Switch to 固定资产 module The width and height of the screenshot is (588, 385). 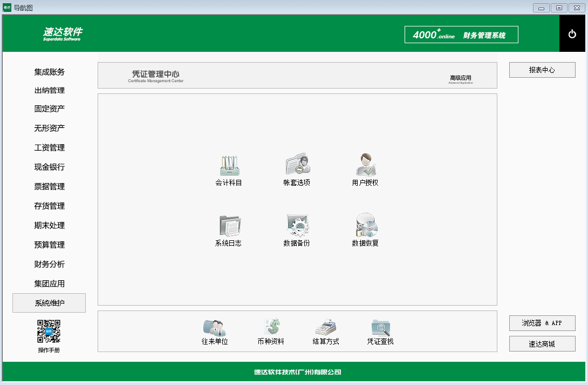[49, 109]
